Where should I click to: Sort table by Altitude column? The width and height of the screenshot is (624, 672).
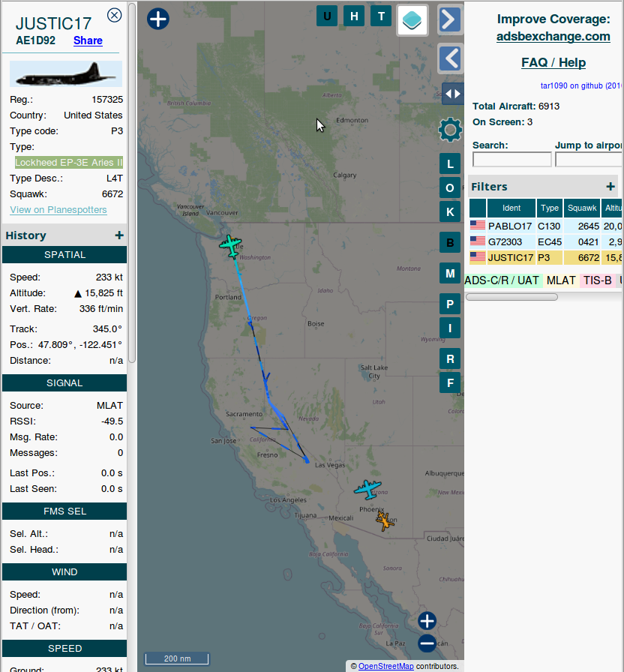tap(613, 208)
